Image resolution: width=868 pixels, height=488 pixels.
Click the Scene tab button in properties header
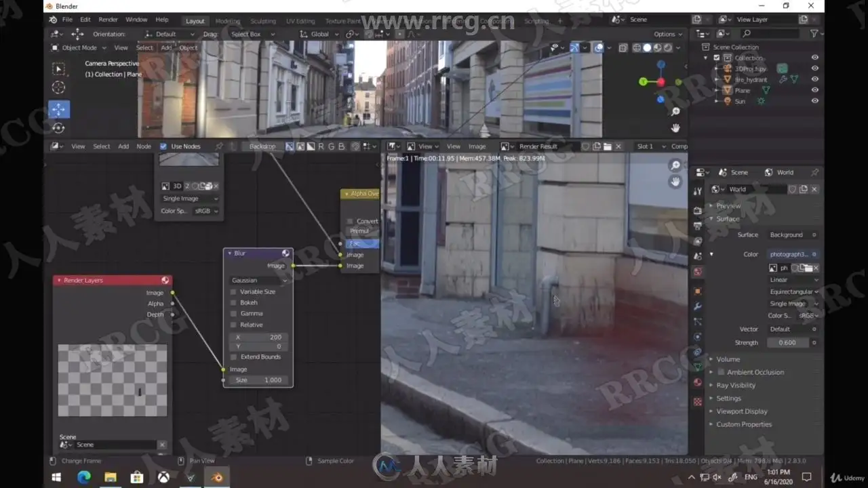coord(733,172)
